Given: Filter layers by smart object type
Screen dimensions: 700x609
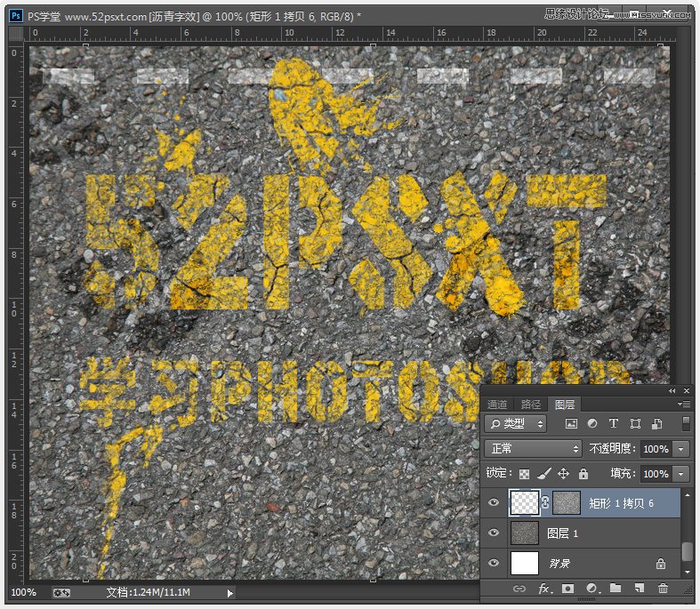Looking at the screenshot, I should pyautogui.click(x=656, y=423).
